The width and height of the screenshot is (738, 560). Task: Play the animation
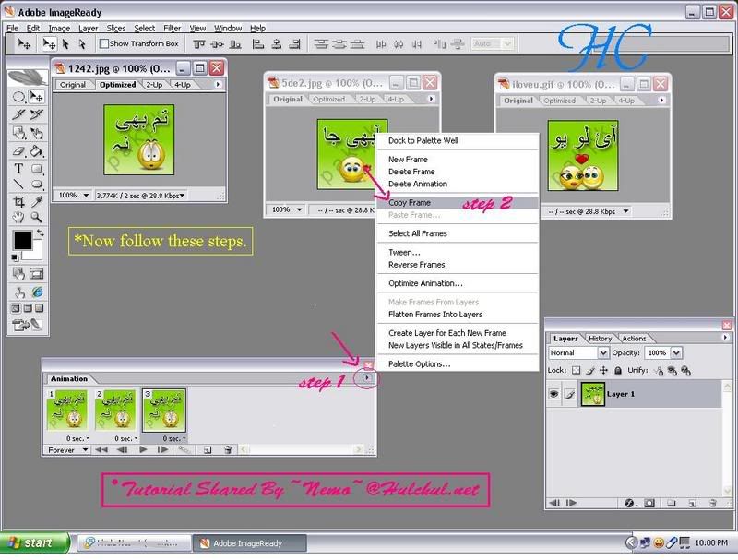tap(143, 450)
